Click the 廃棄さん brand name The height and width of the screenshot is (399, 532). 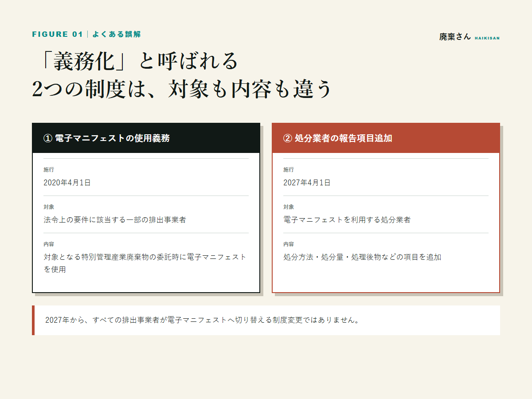[x=455, y=37]
